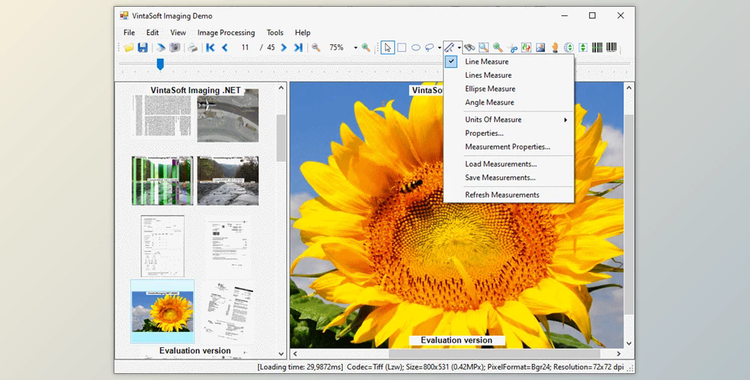Select the tilted invoice document thumbnail
The height and width of the screenshot is (380, 750).
[228, 311]
